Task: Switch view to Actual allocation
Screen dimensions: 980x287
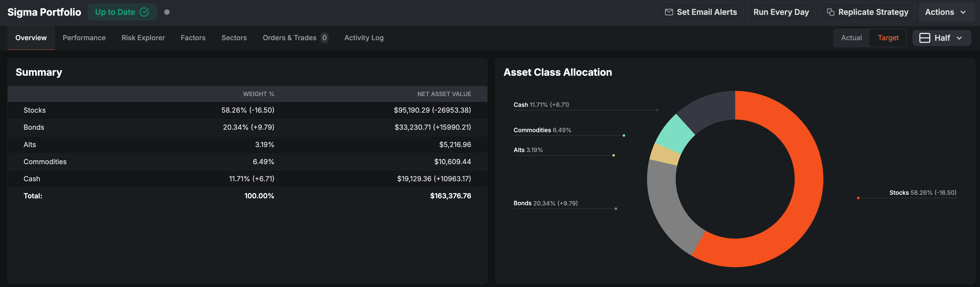Action: (x=851, y=38)
